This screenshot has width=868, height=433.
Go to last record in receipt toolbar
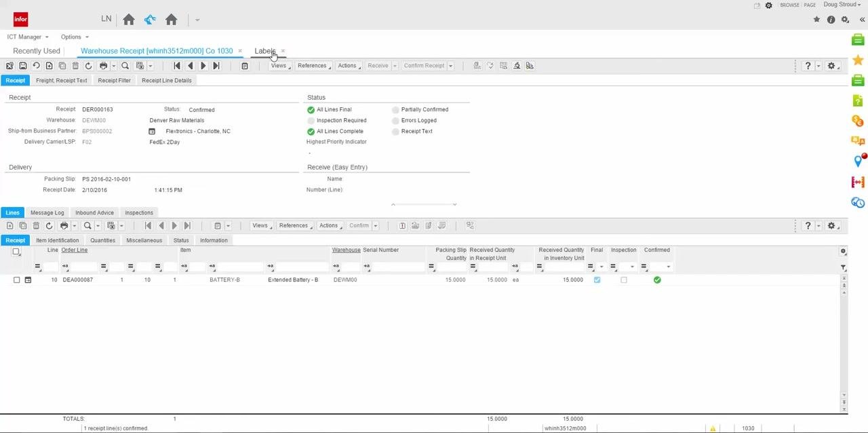click(216, 66)
